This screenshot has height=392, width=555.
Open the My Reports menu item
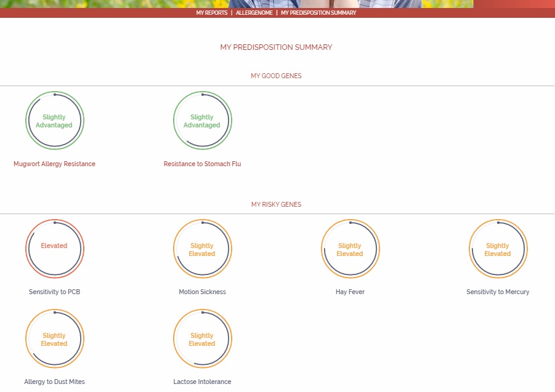point(212,13)
